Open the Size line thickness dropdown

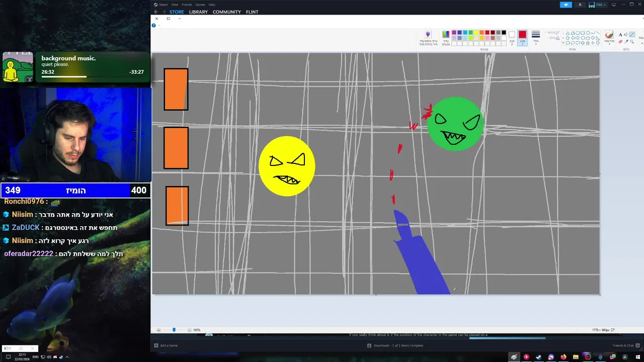tap(536, 38)
